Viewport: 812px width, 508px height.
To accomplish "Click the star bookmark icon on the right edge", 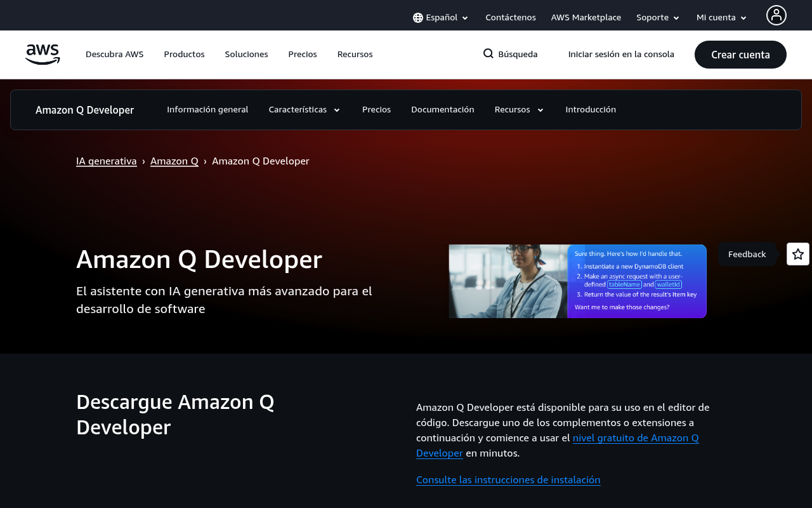I will (798, 253).
